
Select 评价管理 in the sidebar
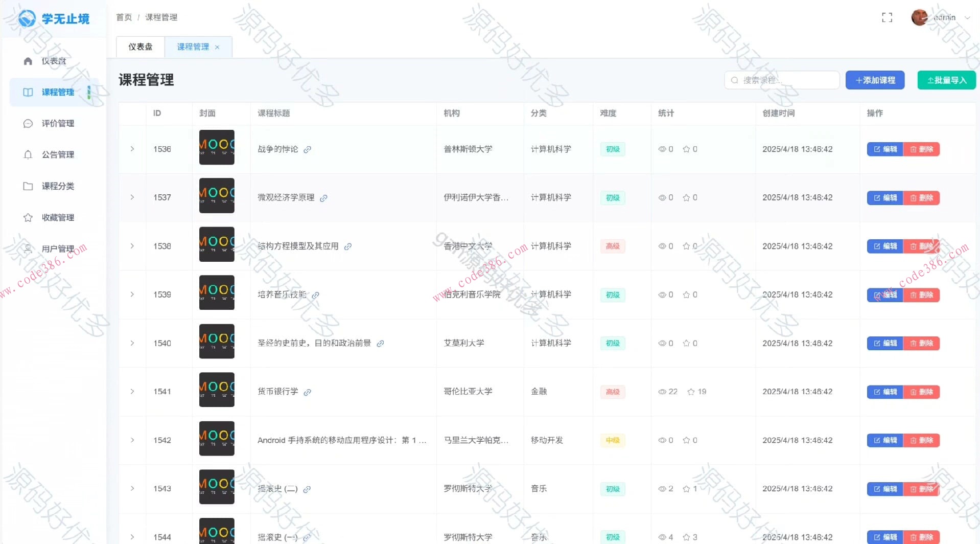(58, 123)
